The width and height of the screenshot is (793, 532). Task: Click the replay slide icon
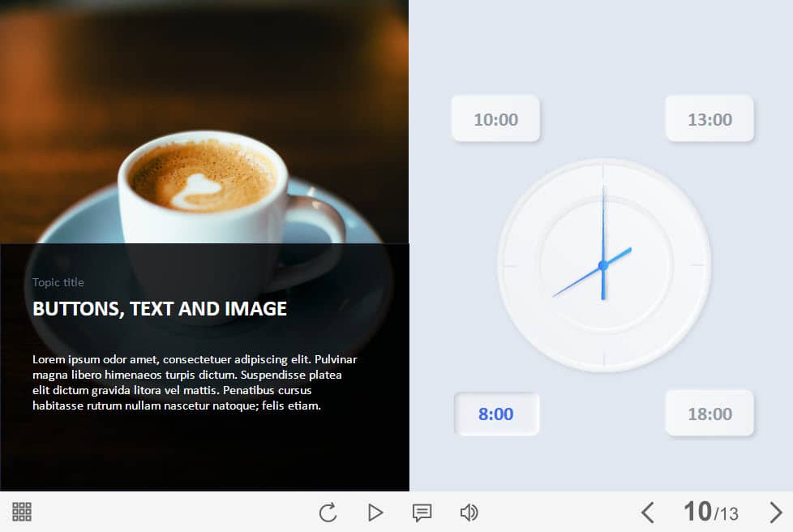click(x=328, y=513)
